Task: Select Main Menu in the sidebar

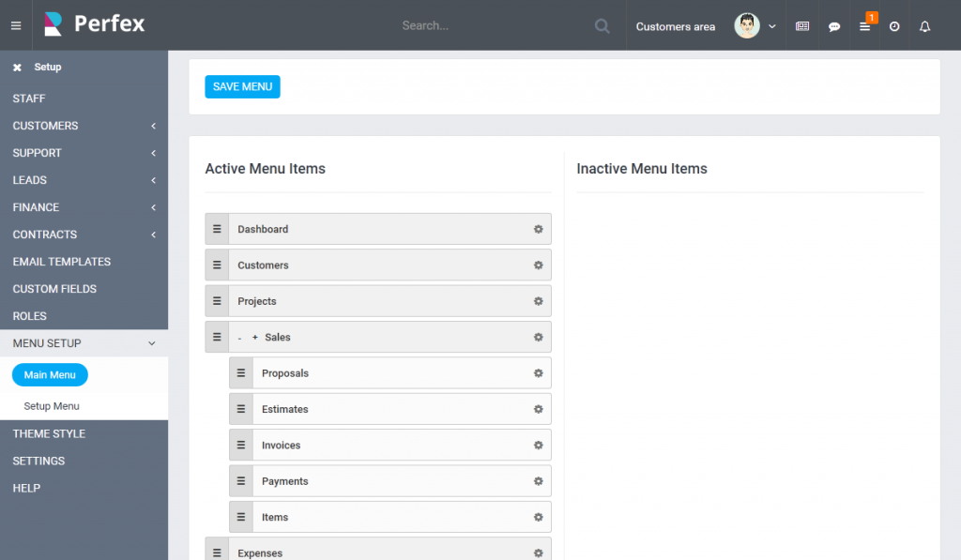Action: pyautogui.click(x=49, y=374)
